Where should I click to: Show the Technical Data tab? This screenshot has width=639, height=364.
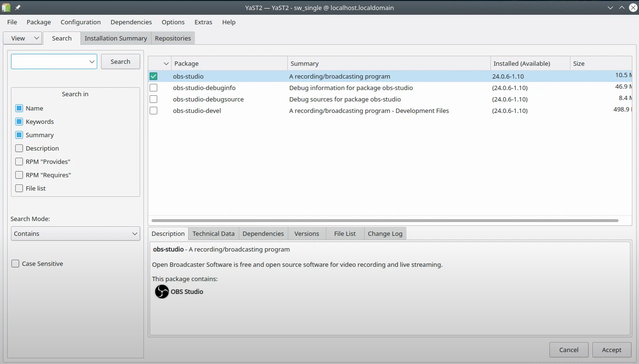(213, 233)
